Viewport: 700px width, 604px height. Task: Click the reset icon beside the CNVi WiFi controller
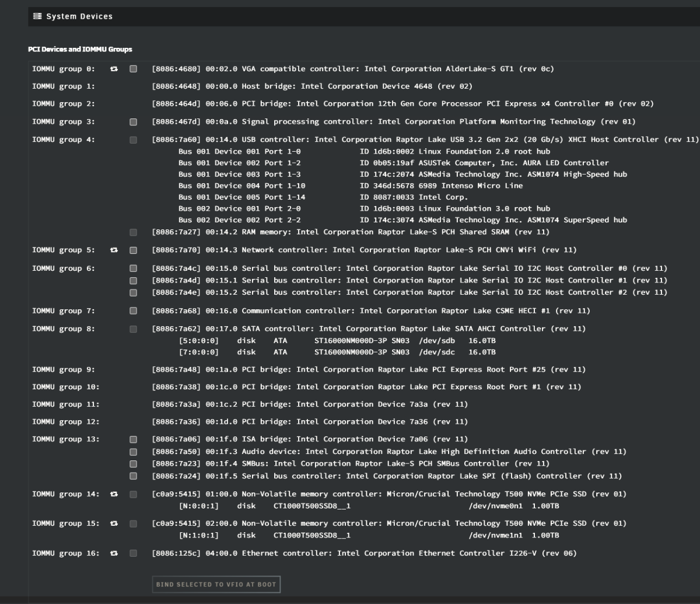coord(114,250)
